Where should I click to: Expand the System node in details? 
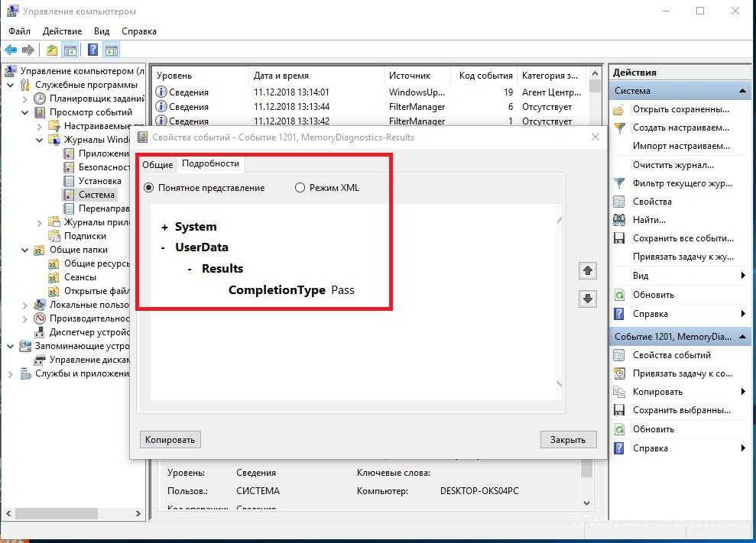pyautogui.click(x=164, y=228)
